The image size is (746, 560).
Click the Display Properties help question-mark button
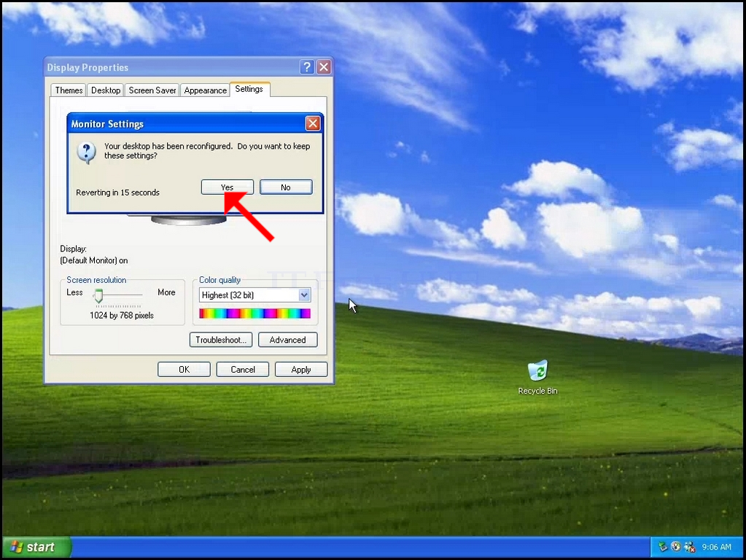pos(307,67)
